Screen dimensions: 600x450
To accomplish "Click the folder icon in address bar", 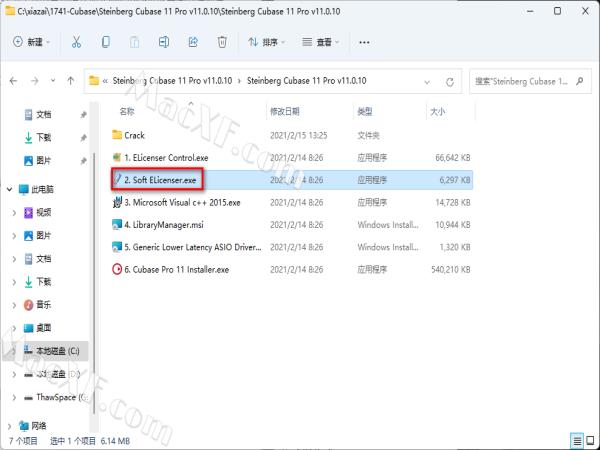I will pos(94,81).
